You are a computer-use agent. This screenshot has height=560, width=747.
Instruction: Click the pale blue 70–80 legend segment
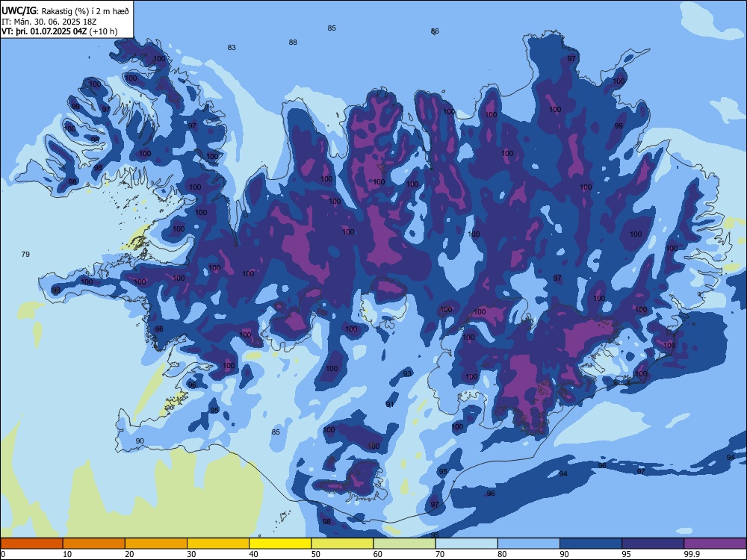tap(467, 544)
